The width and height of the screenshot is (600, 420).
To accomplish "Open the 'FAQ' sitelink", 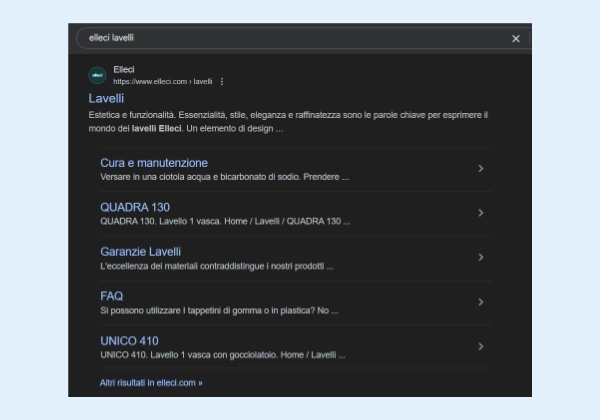I will [112, 296].
